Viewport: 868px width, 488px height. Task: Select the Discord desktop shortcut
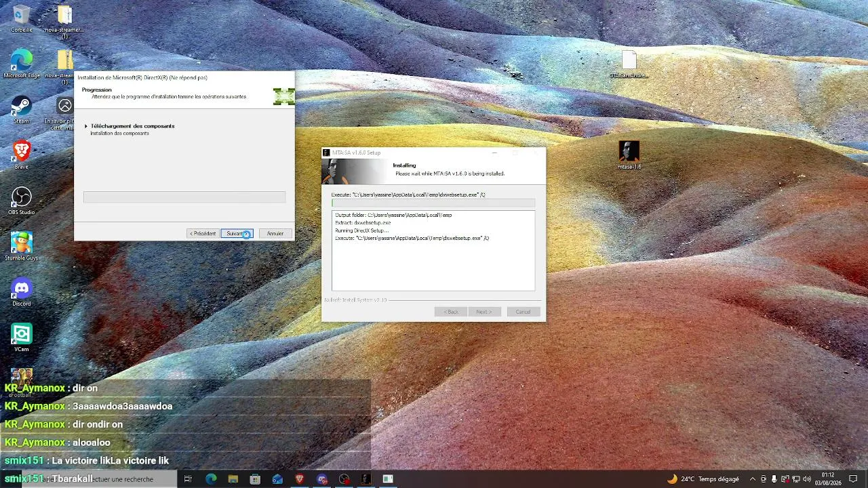(22, 292)
